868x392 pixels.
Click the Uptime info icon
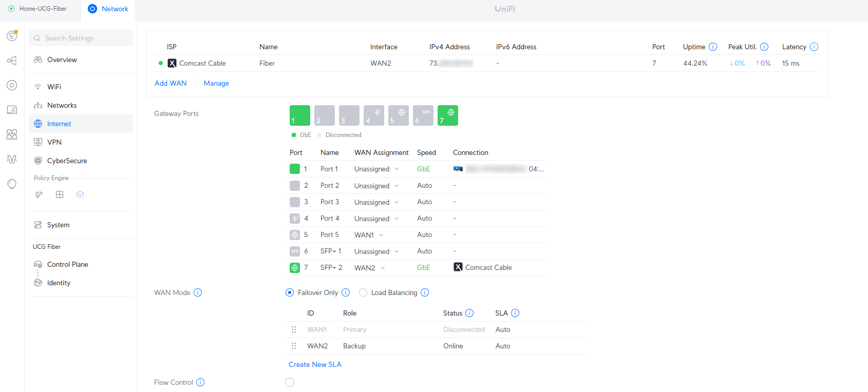tap(713, 47)
